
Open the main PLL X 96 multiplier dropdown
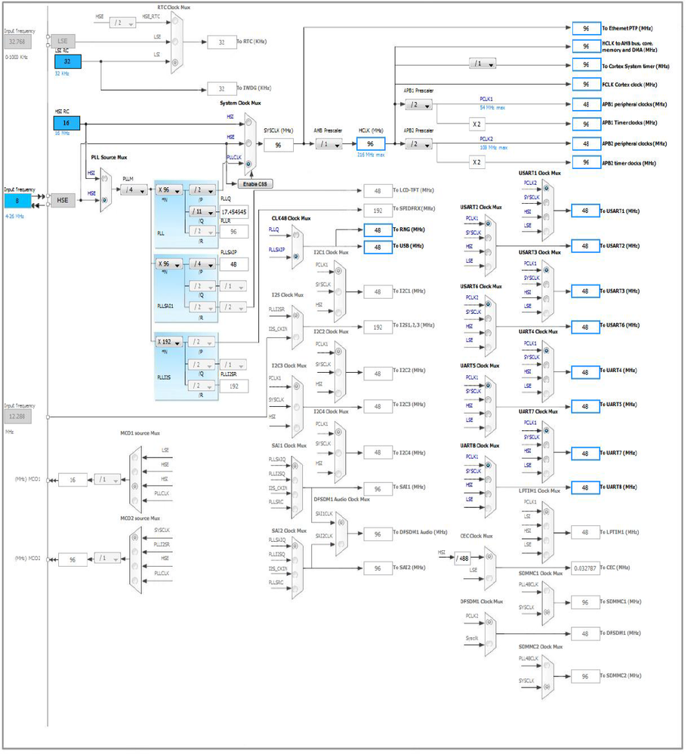tap(168, 190)
